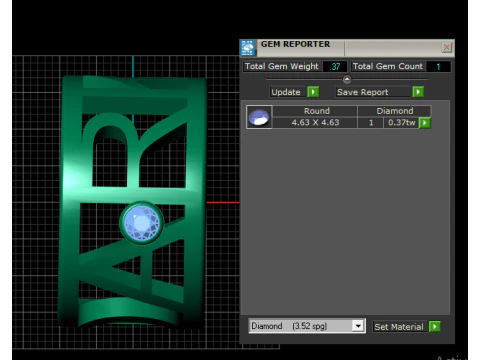The height and width of the screenshot is (360, 480).
Task: Click the Update button label
Action: click(x=286, y=92)
